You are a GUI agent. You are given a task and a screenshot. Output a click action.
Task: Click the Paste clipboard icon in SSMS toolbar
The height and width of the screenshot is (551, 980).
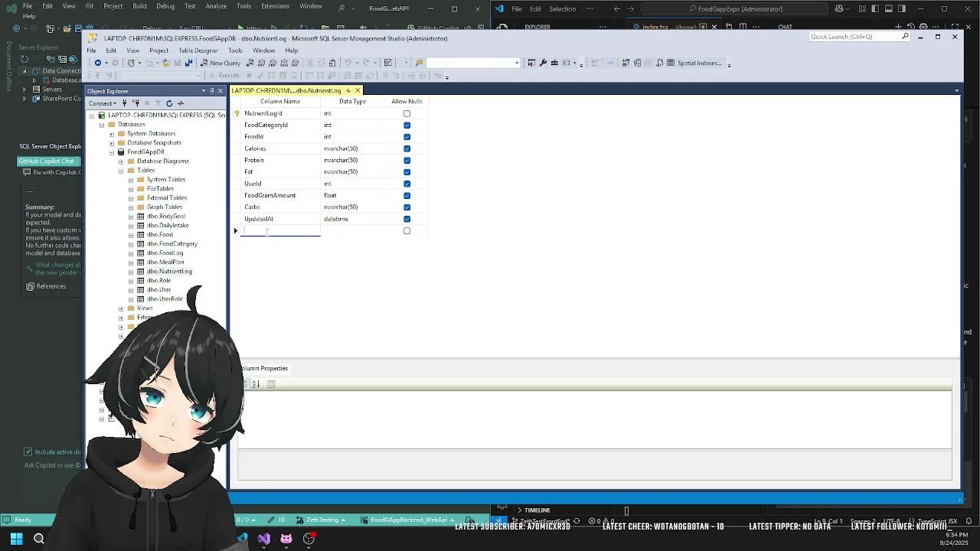pos(333,63)
